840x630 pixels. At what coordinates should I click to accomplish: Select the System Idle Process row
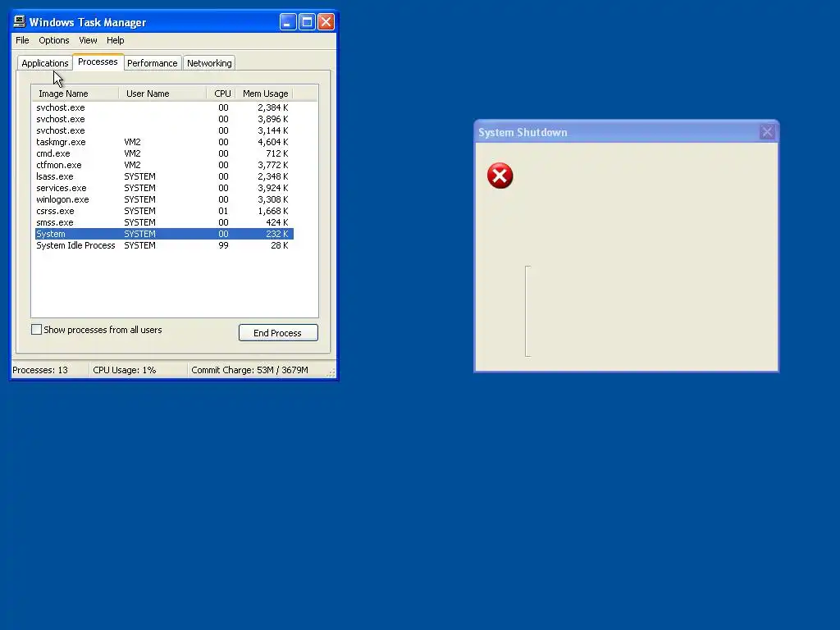[164, 245]
